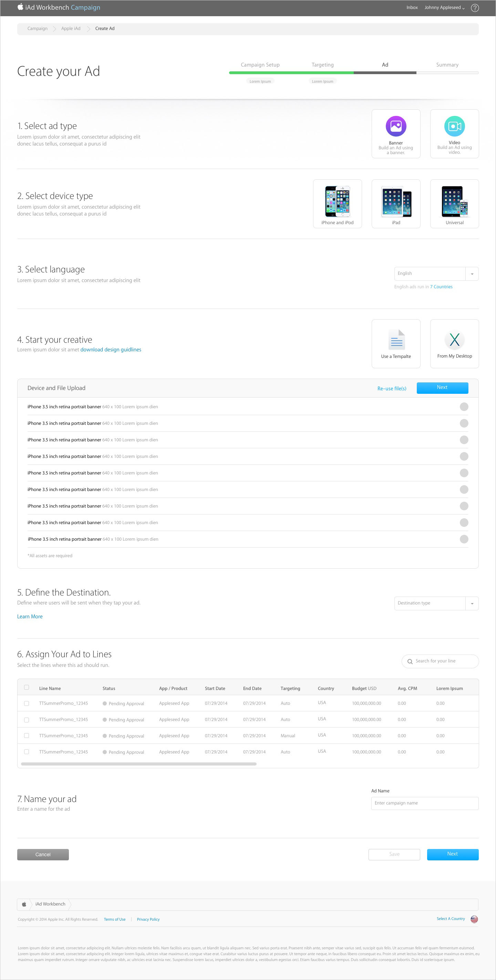Image resolution: width=496 pixels, height=980 pixels.
Task: Switch to the Targeting step
Action: click(322, 65)
